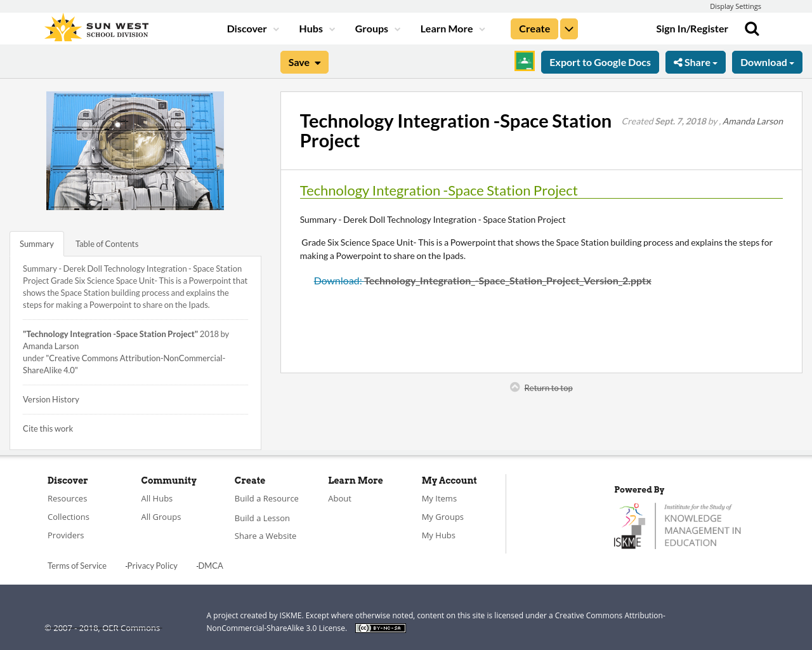The height and width of the screenshot is (650, 812).
Task: Click the Sun West School Division logo
Action: pyautogui.click(x=95, y=27)
